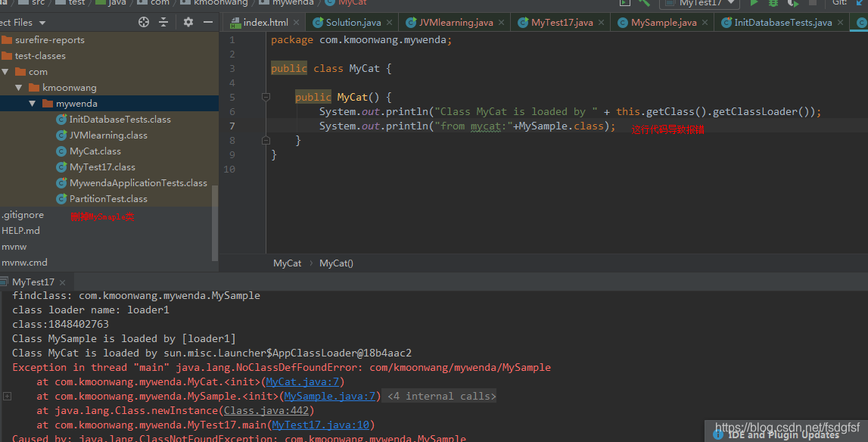The height and width of the screenshot is (442, 868).
Task: Select the HELP.md file
Action: [x=20, y=230]
